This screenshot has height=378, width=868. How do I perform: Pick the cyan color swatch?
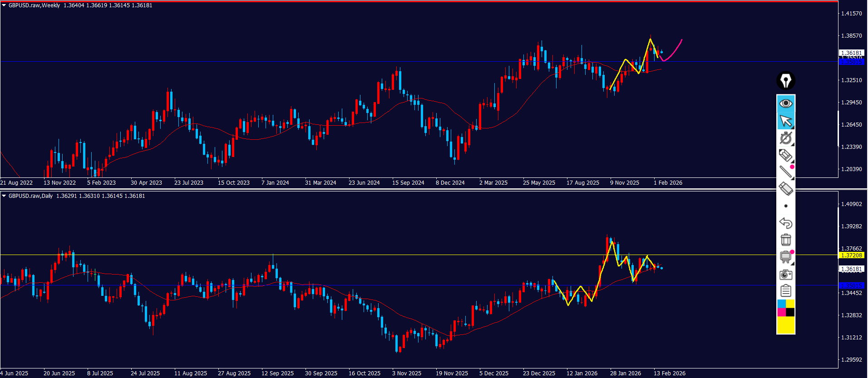781,304
